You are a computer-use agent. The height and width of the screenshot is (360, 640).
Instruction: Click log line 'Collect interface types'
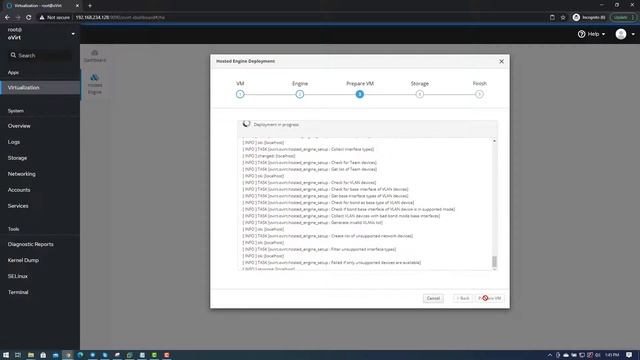click(x=308, y=149)
